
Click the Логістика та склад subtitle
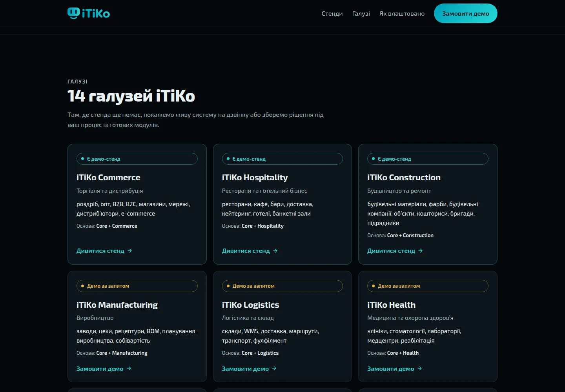(248, 318)
